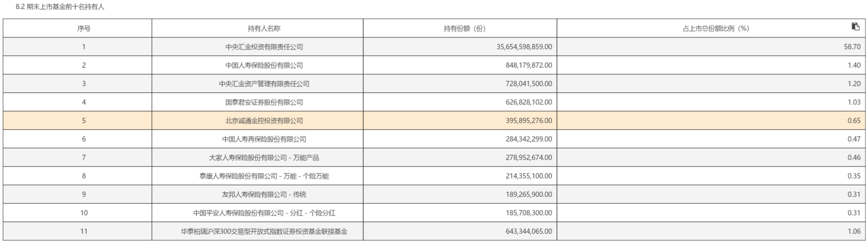Image resolution: width=868 pixels, height=244 pixels.
Task: Select the 中央汇金投资有限责任公司 holder name
Action: [x=264, y=47]
